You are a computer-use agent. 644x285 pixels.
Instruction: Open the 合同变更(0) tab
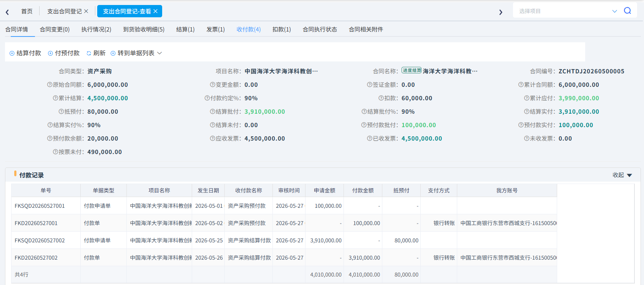(x=55, y=29)
